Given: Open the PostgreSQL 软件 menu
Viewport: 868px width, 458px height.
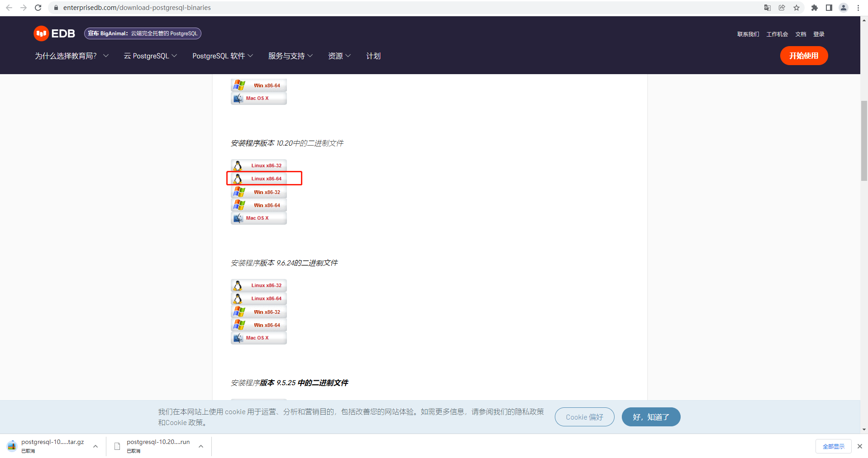Looking at the screenshot, I should 222,56.
